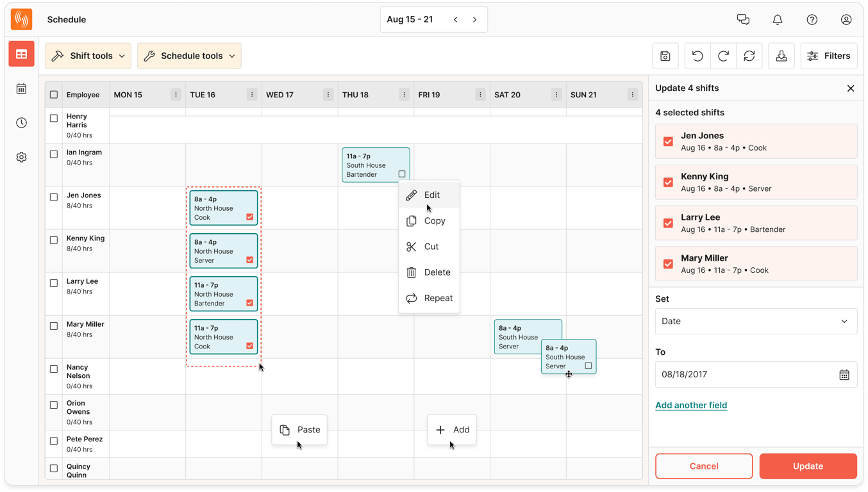Go to previous week arrow
Image resolution: width=868 pixels, height=492 pixels.
pyautogui.click(x=456, y=20)
